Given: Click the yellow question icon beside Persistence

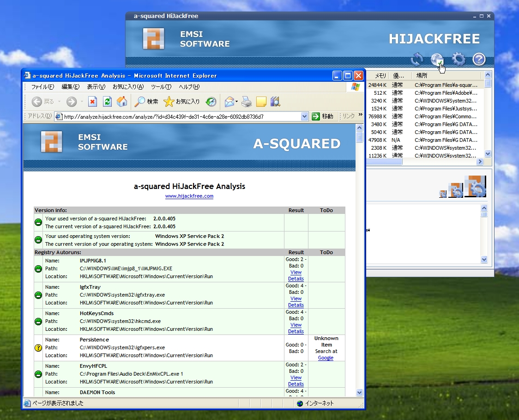Looking at the screenshot, I should click(38, 348).
